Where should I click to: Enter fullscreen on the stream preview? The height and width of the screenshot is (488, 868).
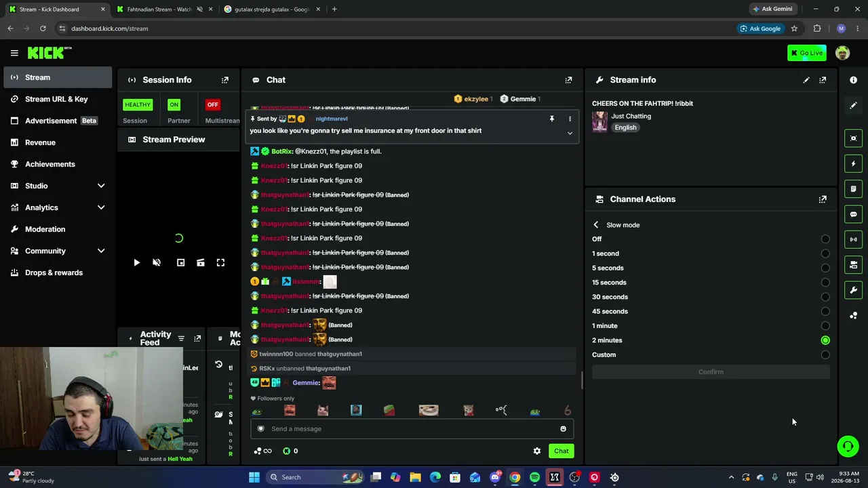220,263
